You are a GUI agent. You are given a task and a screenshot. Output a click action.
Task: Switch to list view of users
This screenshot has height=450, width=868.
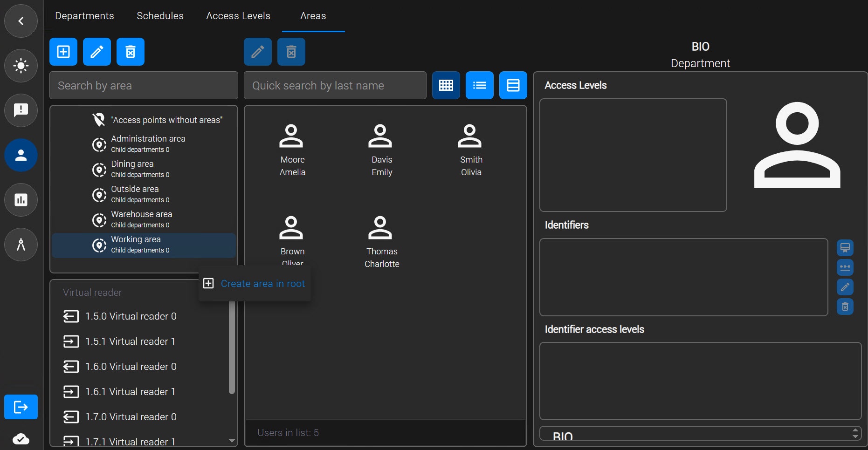tap(480, 85)
